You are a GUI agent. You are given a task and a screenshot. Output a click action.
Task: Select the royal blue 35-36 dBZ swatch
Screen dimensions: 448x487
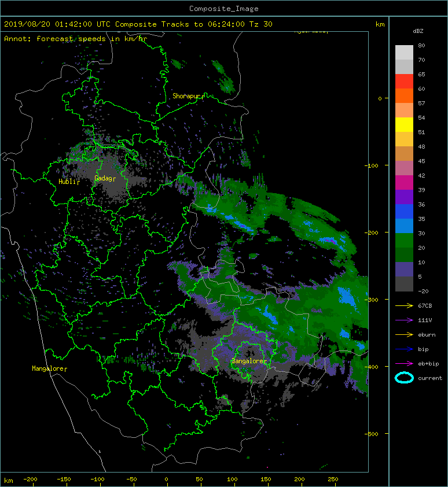point(404,211)
